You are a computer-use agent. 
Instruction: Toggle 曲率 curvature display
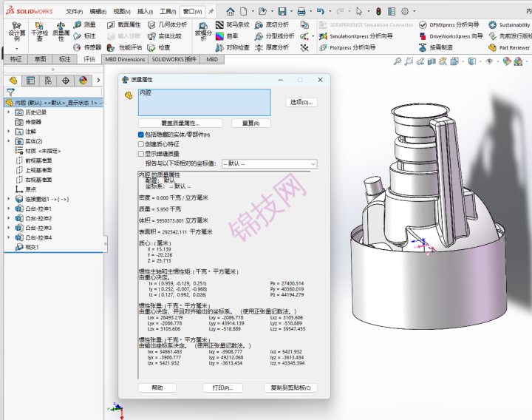coord(227,36)
